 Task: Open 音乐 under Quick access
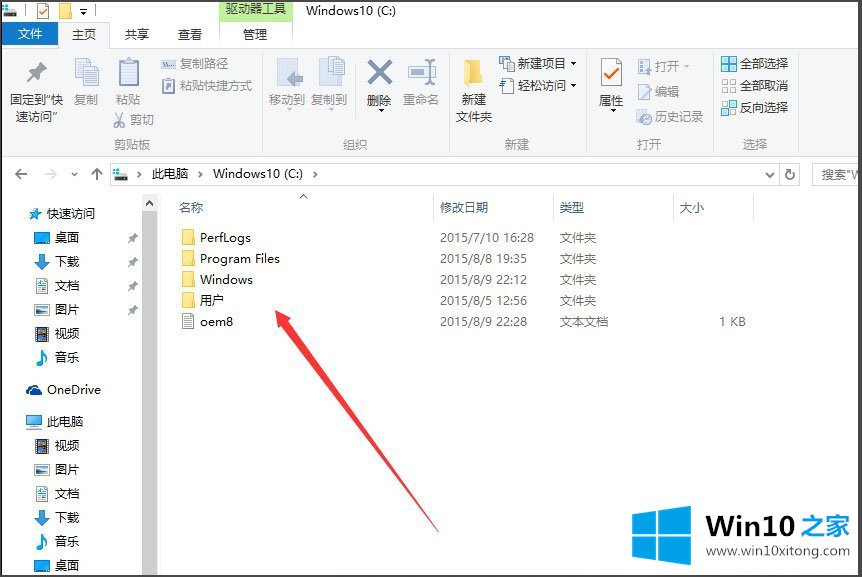pos(57,357)
